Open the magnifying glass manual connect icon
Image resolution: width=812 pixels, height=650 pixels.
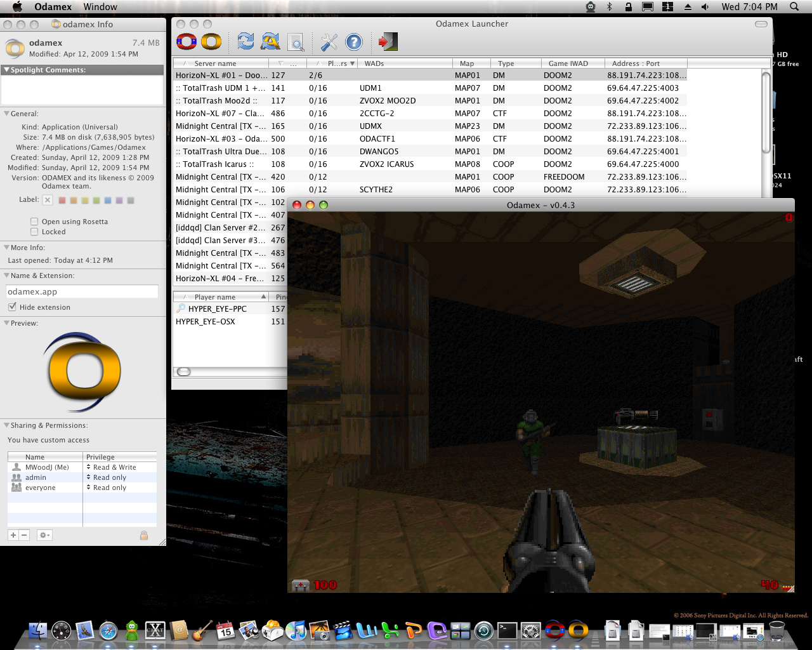pos(296,43)
